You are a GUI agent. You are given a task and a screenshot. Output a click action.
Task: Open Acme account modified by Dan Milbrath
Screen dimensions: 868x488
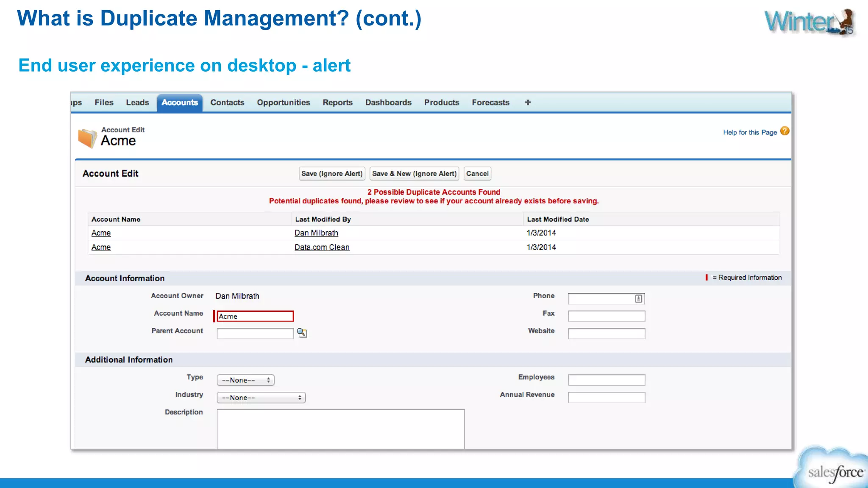(x=101, y=233)
